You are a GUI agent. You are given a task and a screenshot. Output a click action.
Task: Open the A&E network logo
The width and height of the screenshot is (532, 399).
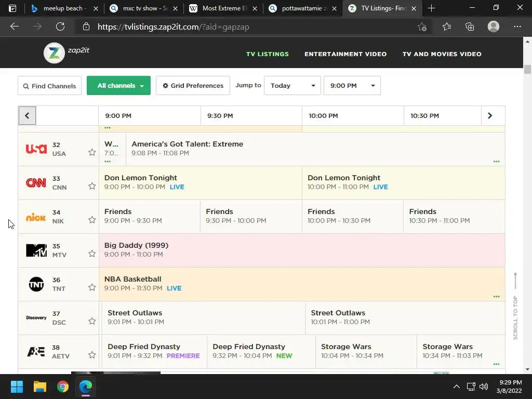point(36,352)
